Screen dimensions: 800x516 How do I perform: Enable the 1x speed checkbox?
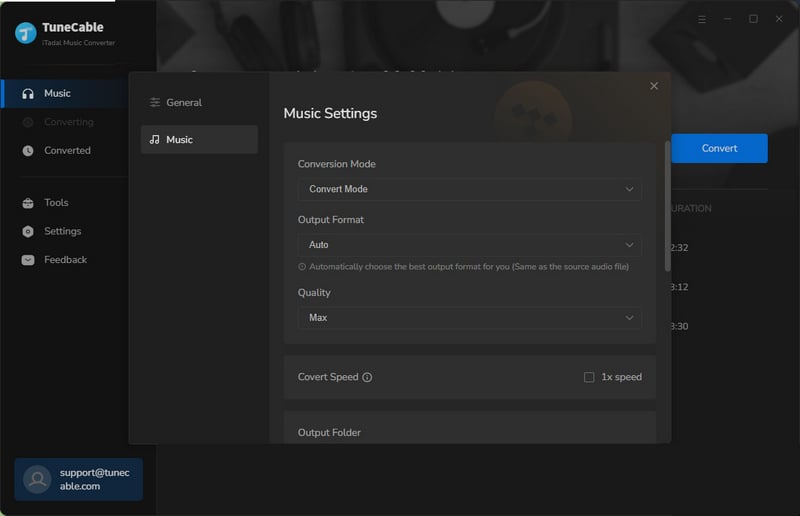click(589, 377)
